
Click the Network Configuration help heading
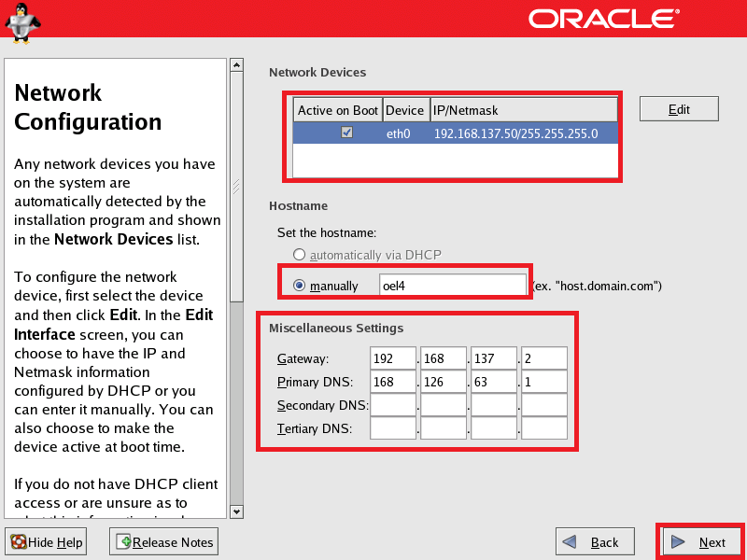pos(88,107)
